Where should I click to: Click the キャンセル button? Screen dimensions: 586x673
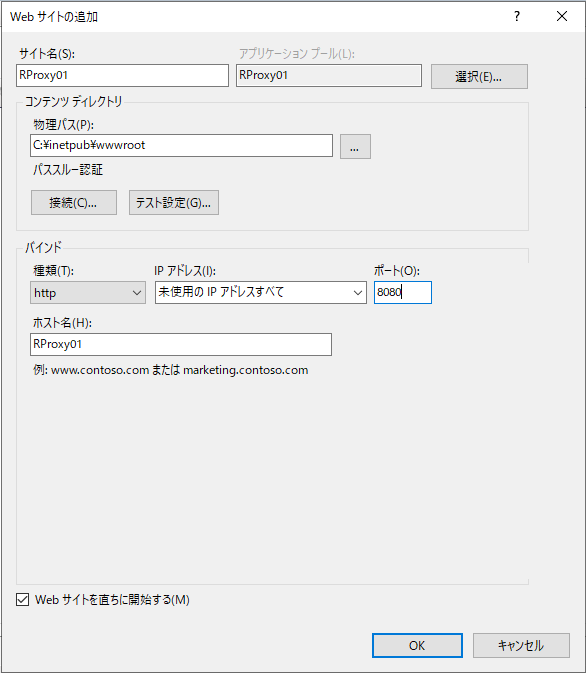tap(521, 646)
